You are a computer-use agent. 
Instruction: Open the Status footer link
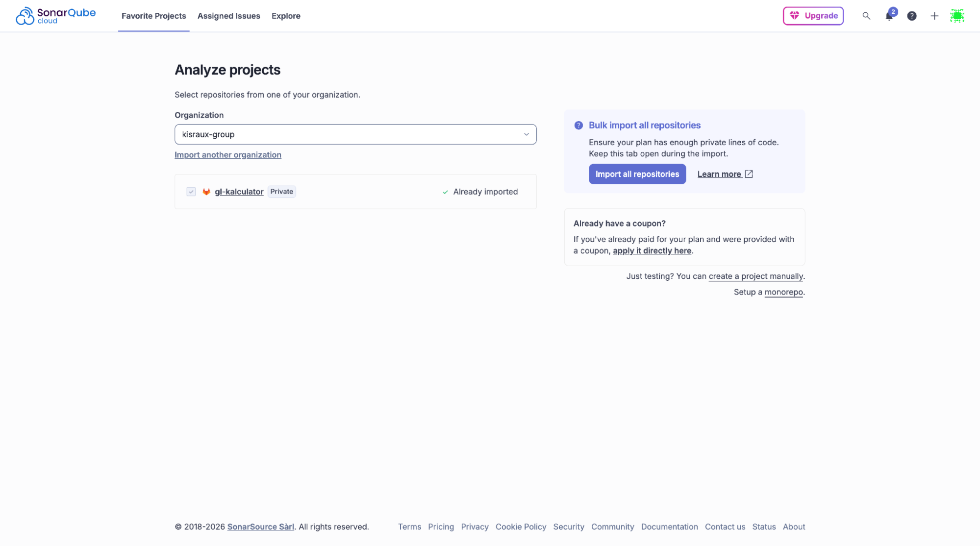[764, 527]
